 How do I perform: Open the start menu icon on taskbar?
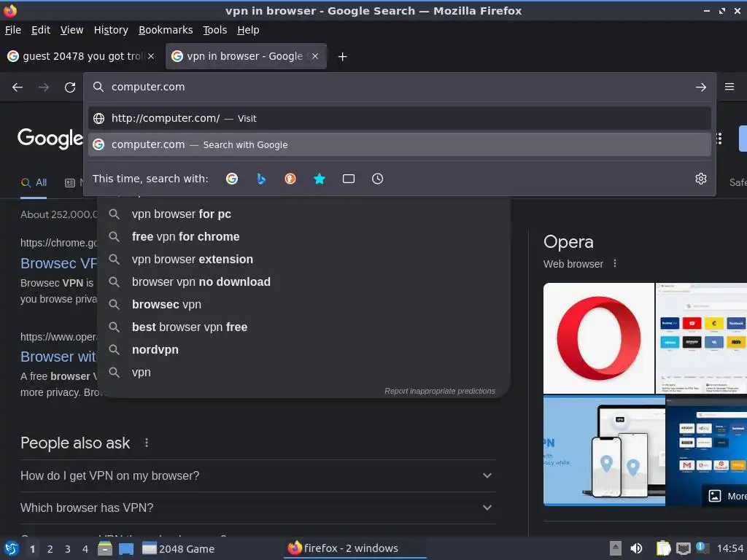coord(12,548)
